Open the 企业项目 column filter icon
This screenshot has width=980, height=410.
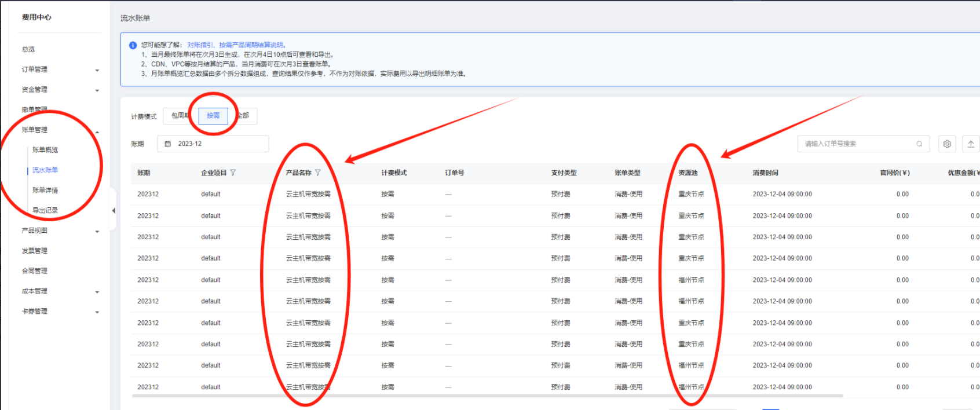[x=233, y=173]
